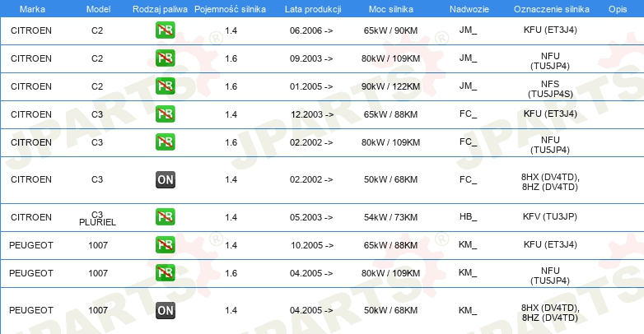This screenshot has width=644, height=334.
Task: Click 8HX (DV4TD), 8HZ (DV4TD) in the Citroen row
Action: pos(550,182)
